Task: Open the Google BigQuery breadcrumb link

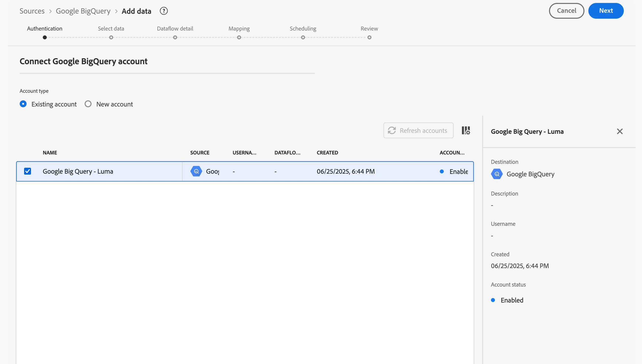Action: coord(83,11)
